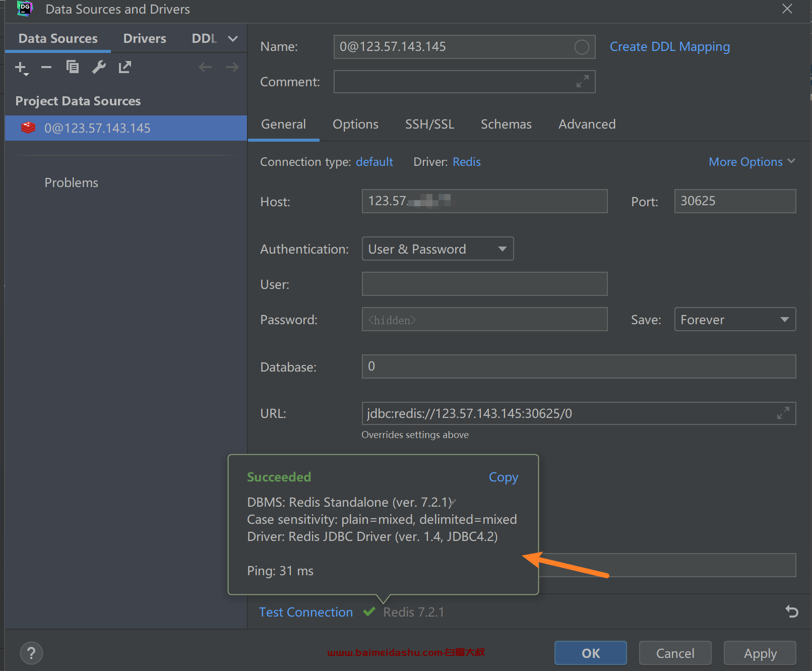Click Overrides settings above hint
812x671 pixels.
pyautogui.click(x=415, y=435)
